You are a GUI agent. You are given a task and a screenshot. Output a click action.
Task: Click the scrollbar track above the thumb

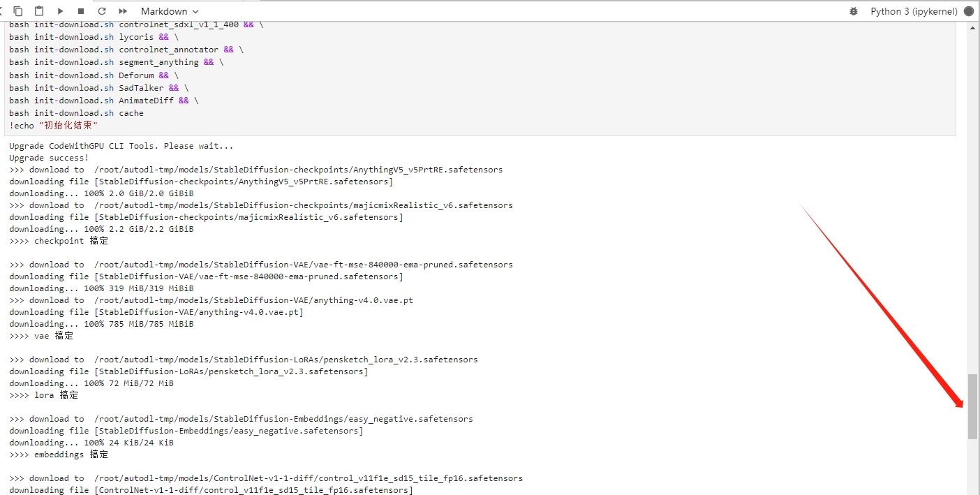tap(972, 209)
